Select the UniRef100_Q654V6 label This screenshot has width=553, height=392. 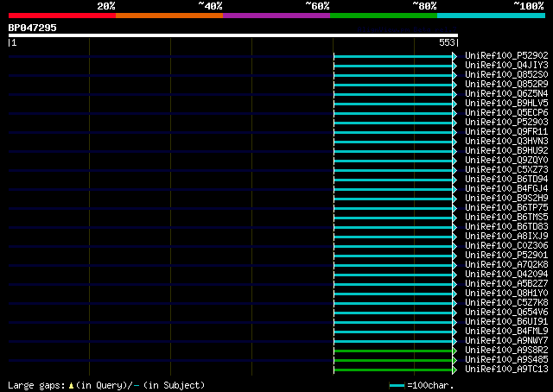point(506,313)
